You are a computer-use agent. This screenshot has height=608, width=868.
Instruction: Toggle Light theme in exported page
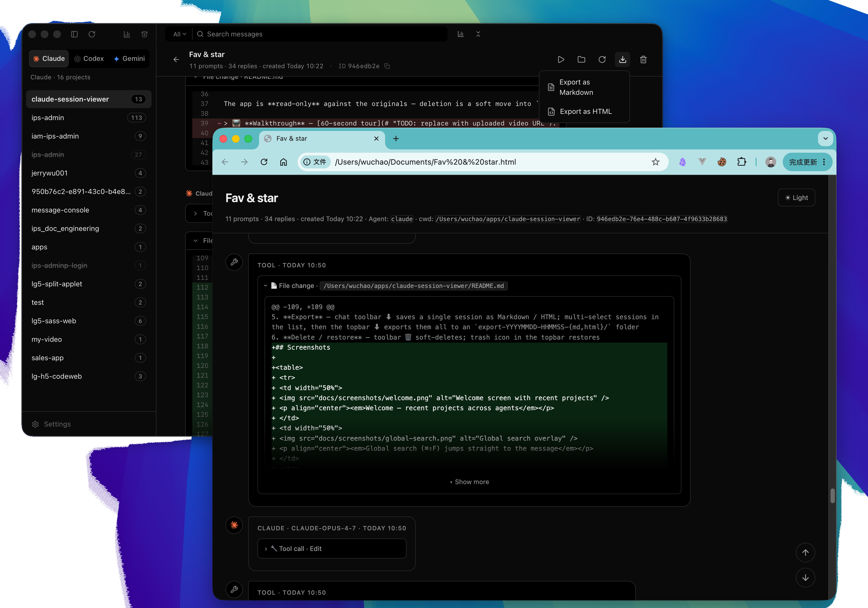tap(797, 198)
